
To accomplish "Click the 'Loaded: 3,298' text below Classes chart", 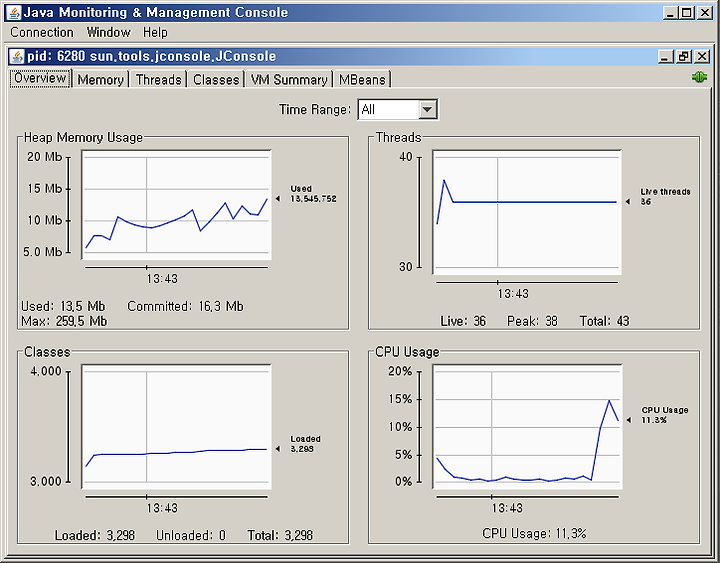I will pos(95,535).
